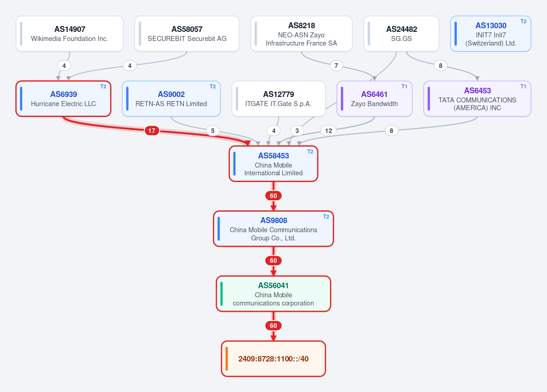Select the AS14907 Wikimedia Foundation node
The width and height of the screenshot is (547, 392).
point(70,34)
